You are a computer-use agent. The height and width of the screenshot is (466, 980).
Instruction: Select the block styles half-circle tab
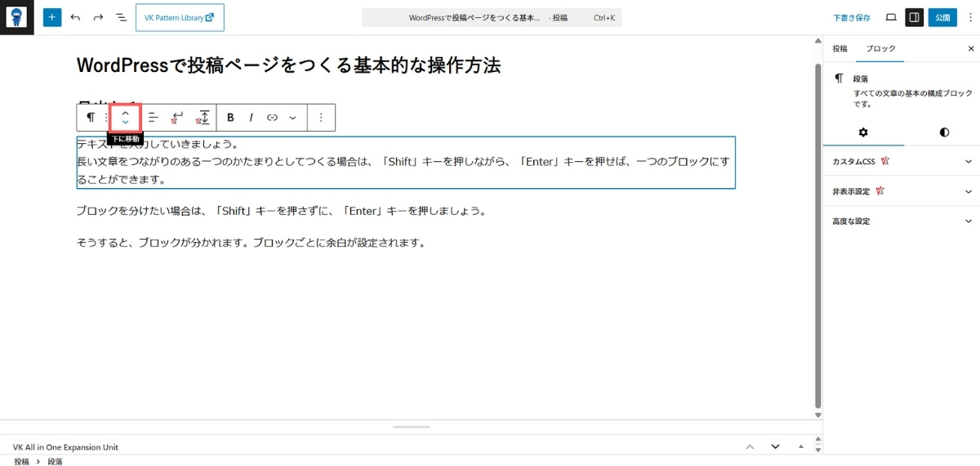click(944, 132)
